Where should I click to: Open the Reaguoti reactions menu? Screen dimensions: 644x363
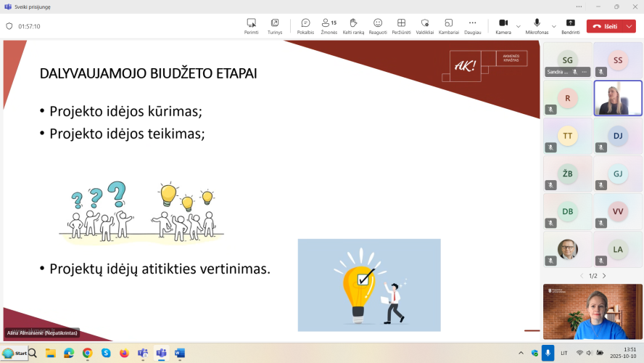click(x=377, y=26)
